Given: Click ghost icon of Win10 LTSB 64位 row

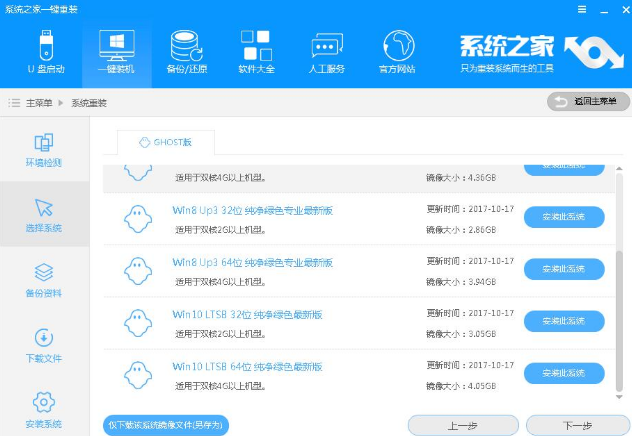Looking at the screenshot, I should [138, 375].
